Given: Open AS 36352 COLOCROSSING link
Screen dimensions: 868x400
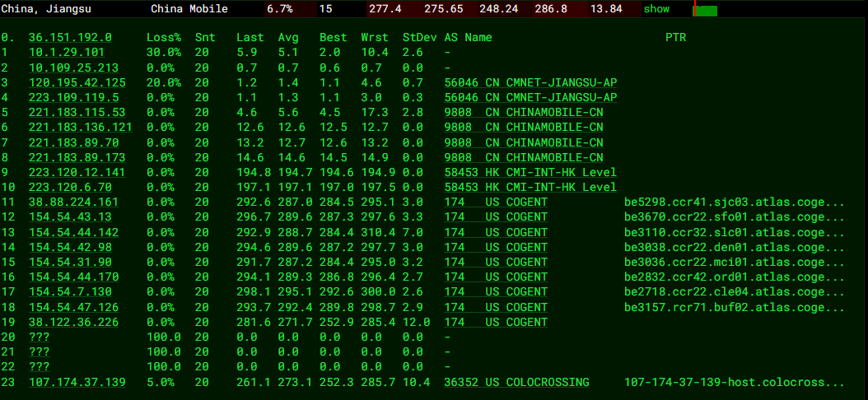Looking at the screenshot, I should click(x=516, y=382).
